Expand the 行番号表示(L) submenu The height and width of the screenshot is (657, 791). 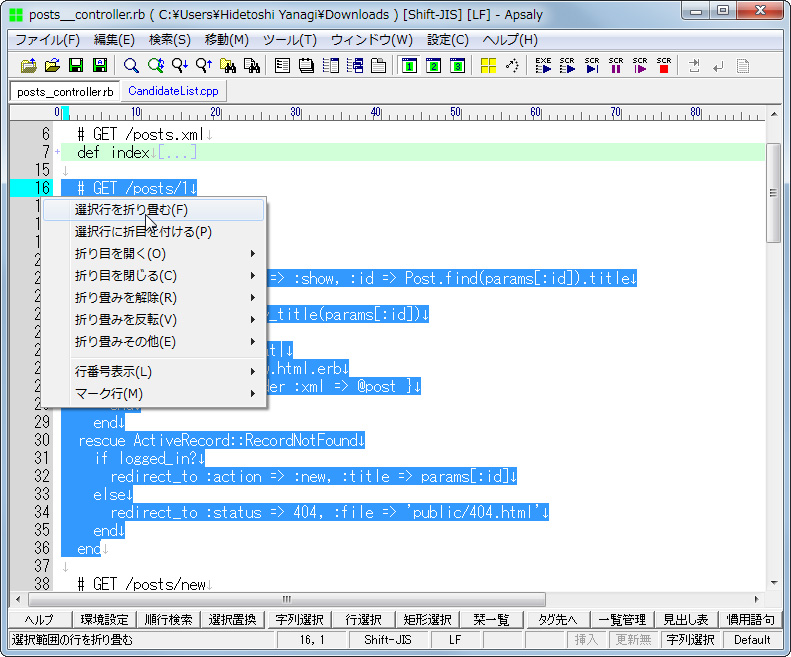(153, 372)
